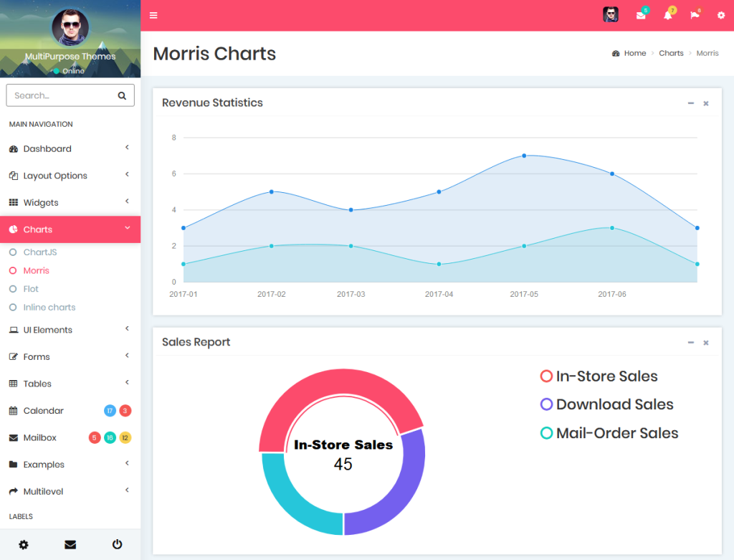
Task: Click the Mailbox envelope icon in sidebar
Action: pos(14,438)
